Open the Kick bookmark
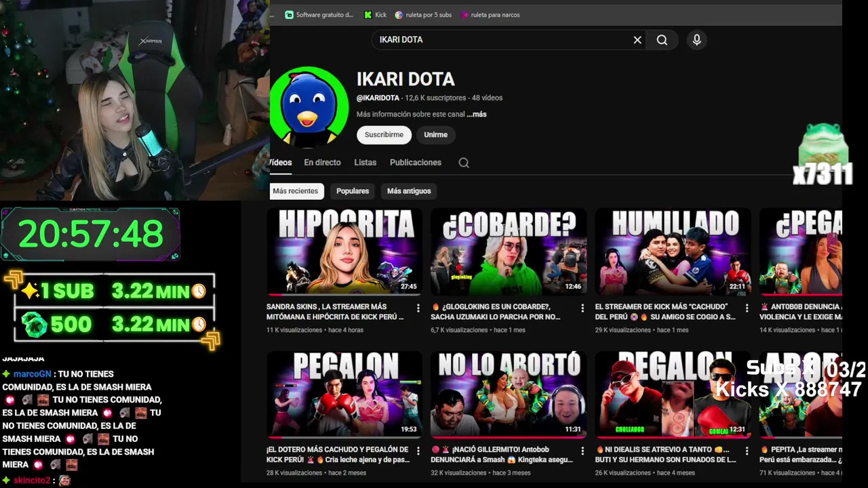 click(375, 15)
